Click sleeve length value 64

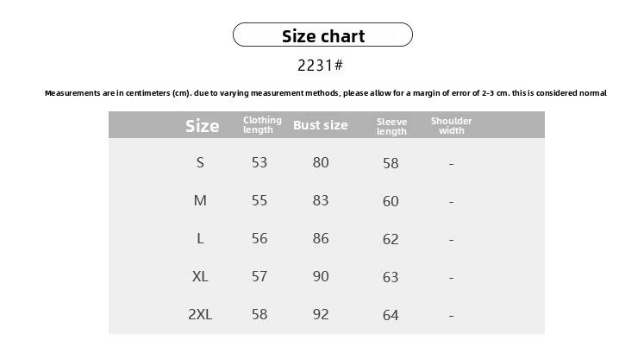click(391, 315)
